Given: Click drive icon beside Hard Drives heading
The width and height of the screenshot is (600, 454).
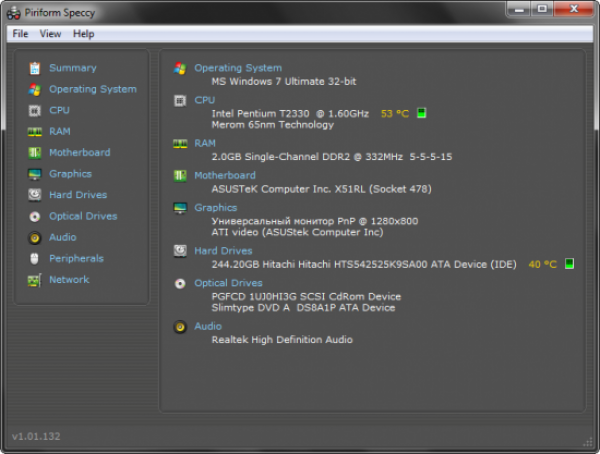Looking at the screenshot, I should (180, 251).
